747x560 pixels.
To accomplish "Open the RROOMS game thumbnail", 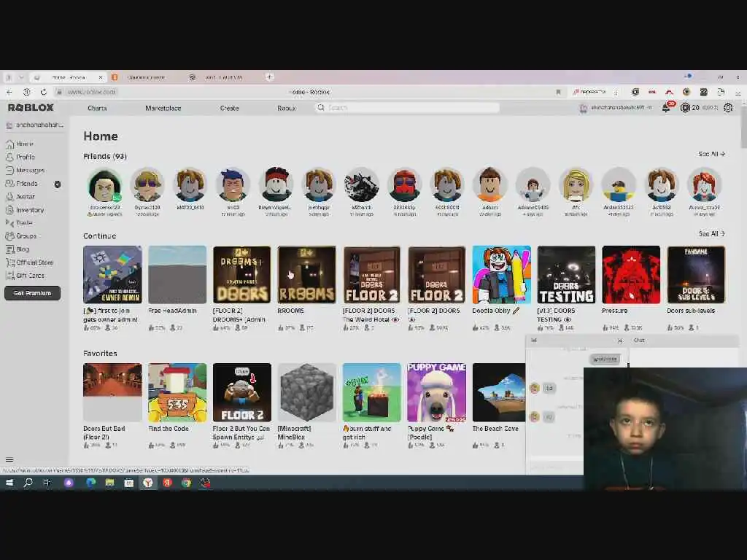I will point(307,274).
